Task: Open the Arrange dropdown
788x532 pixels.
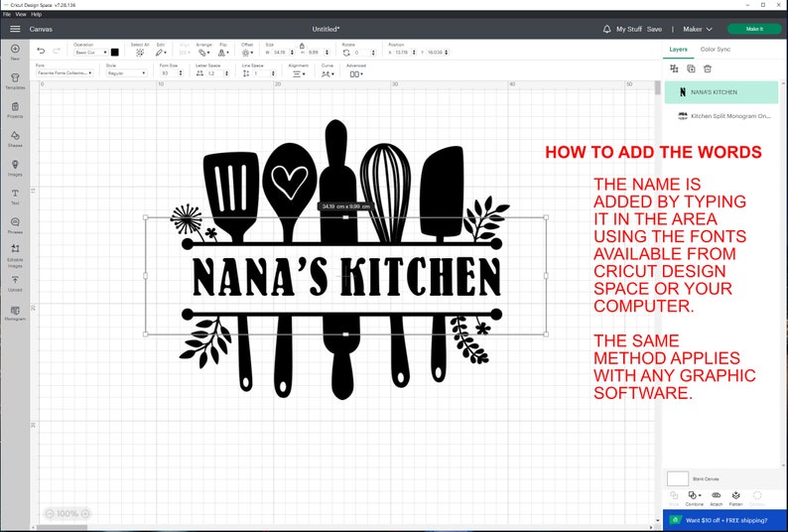Action: (x=203, y=51)
